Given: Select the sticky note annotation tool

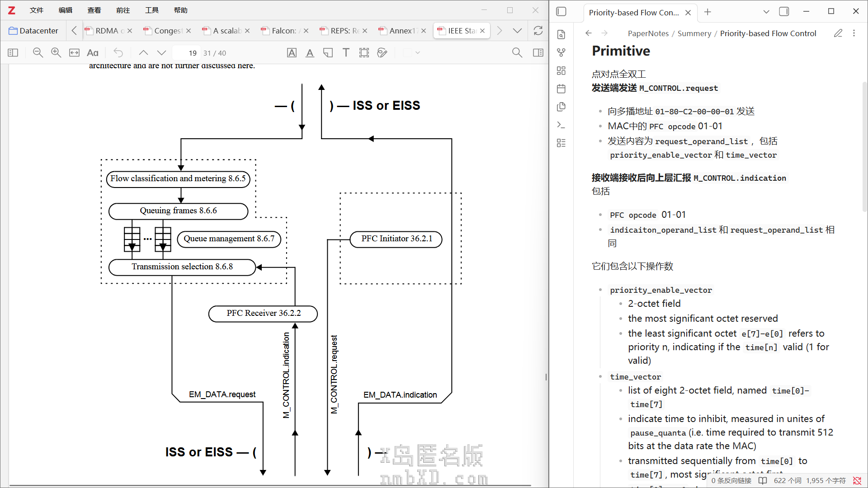Looking at the screenshot, I should pos(328,53).
